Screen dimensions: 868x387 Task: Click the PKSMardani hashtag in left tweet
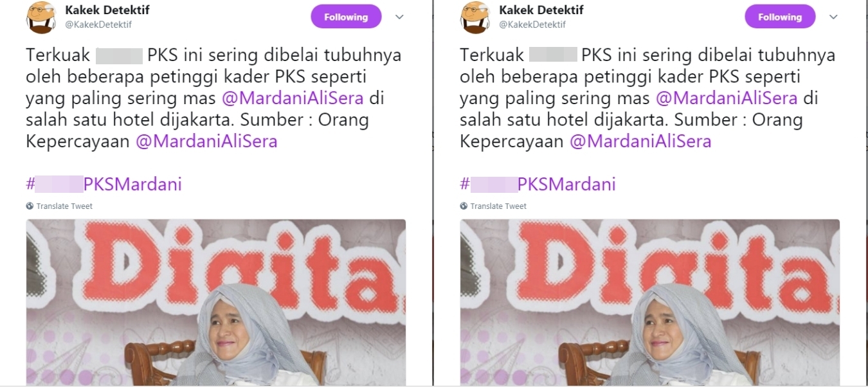tap(104, 184)
